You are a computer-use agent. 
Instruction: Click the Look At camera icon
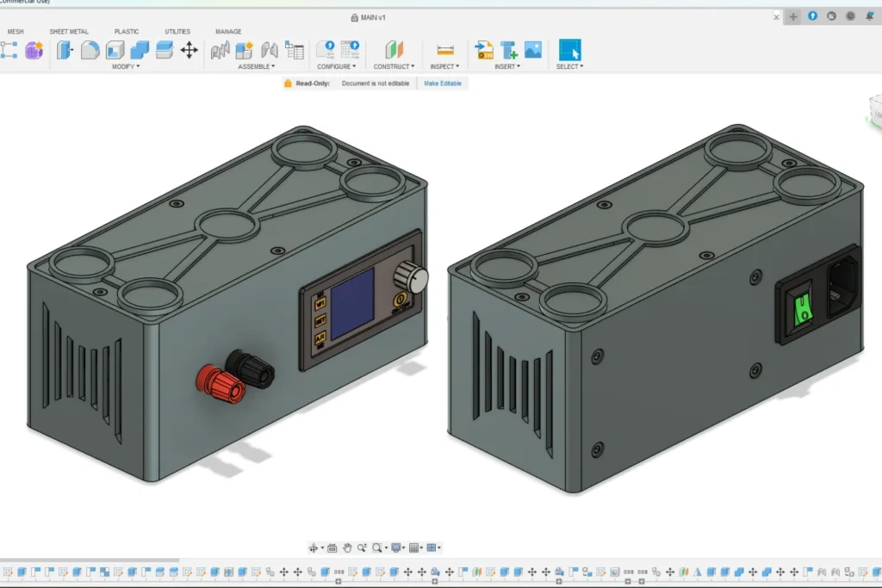coord(332,548)
